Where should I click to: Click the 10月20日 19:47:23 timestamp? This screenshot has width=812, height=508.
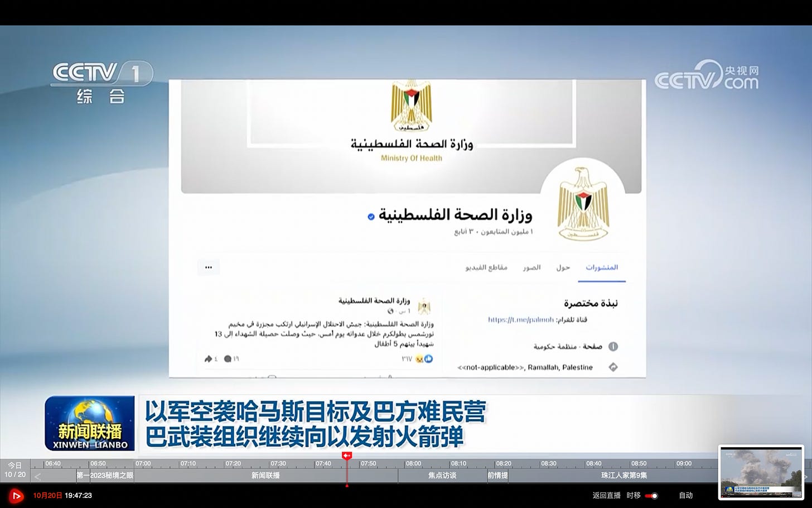click(x=62, y=496)
